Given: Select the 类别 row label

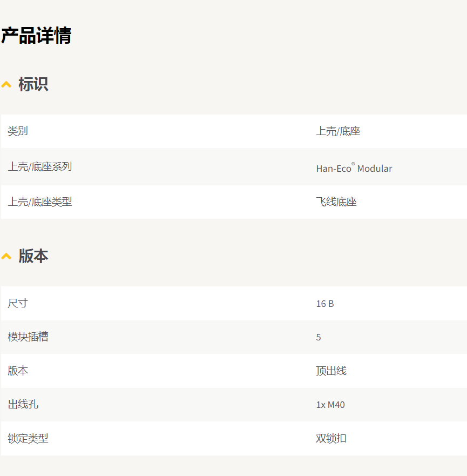Looking at the screenshot, I should [18, 131].
